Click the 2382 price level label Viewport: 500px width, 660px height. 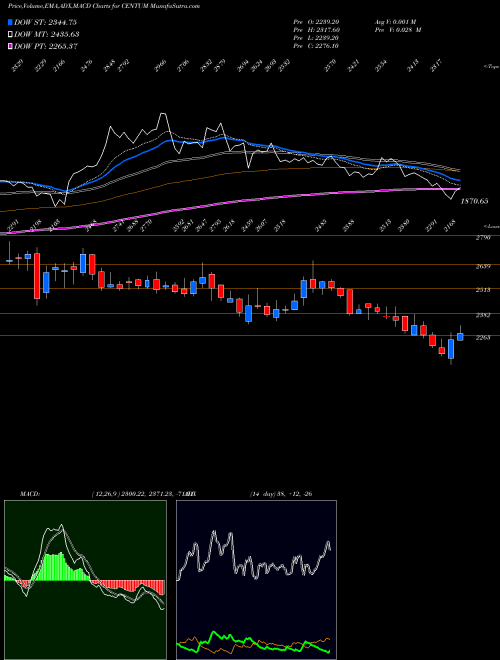coord(484,315)
